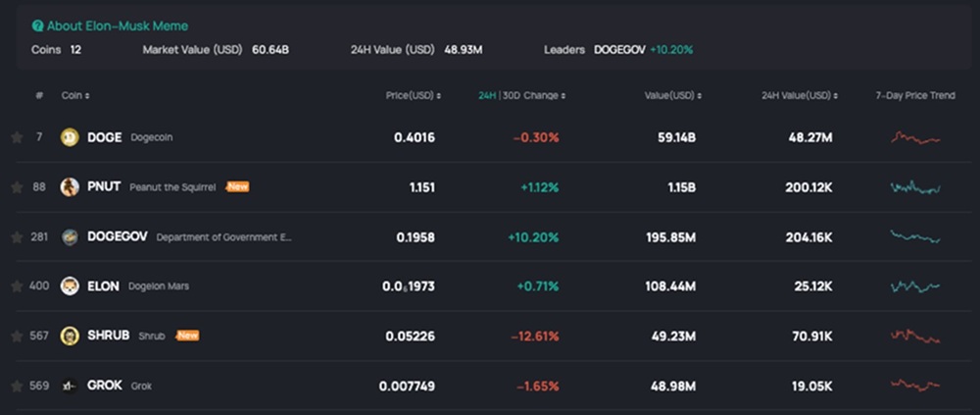Viewport: 980px width, 415px height.
Task: Sort the table by Price(USD) column
Action: tap(413, 96)
